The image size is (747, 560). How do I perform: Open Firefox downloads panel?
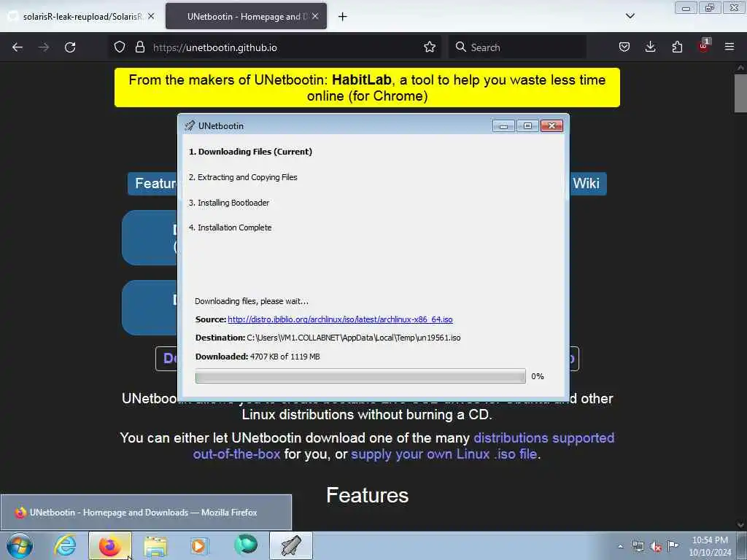[650, 47]
